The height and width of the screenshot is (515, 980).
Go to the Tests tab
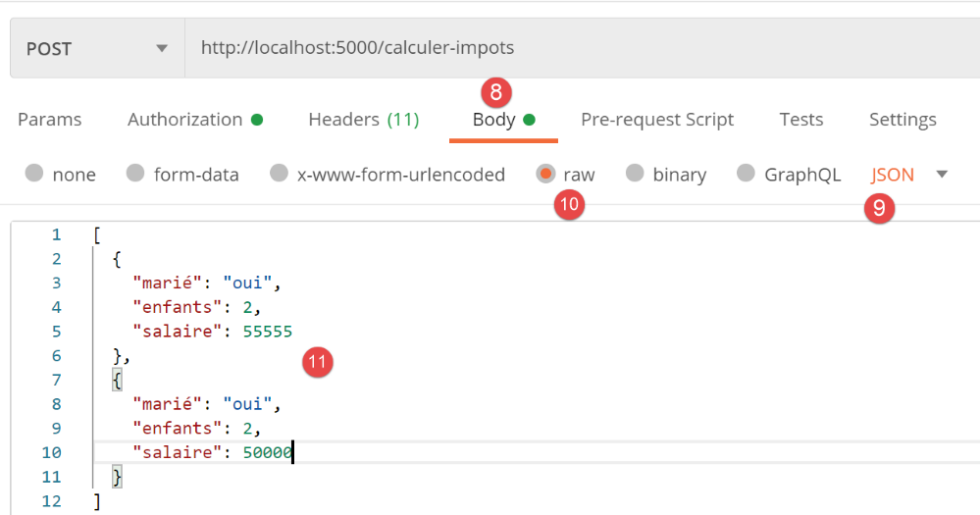pyautogui.click(x=800, y=120)
